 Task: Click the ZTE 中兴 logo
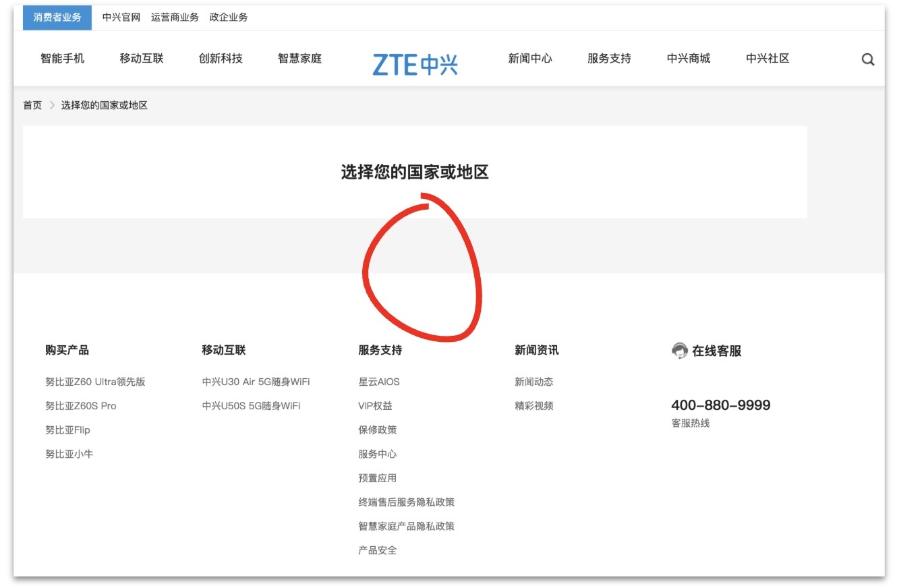415,64
